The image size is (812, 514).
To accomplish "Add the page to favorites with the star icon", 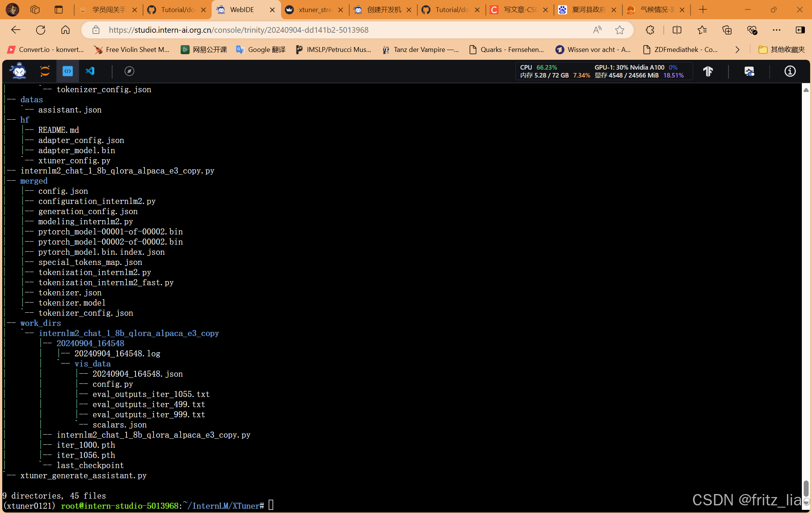I will pyautogui.click(x=620, y=30).
